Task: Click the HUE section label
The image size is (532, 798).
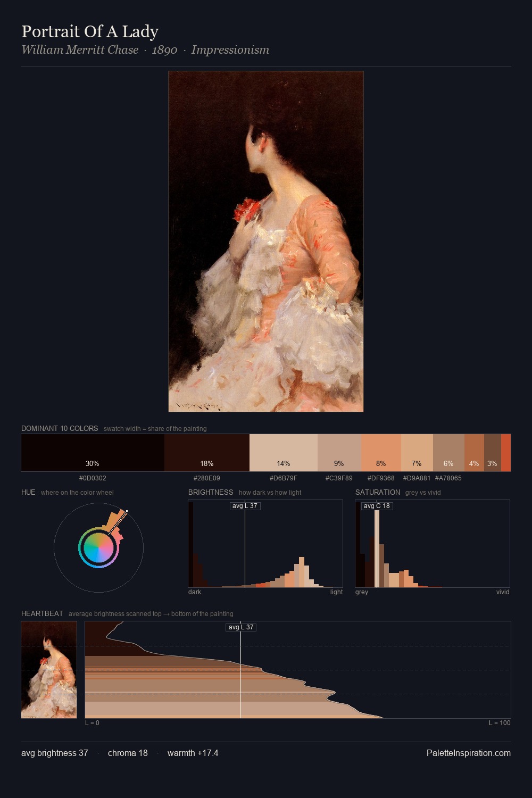Action: 28,492
